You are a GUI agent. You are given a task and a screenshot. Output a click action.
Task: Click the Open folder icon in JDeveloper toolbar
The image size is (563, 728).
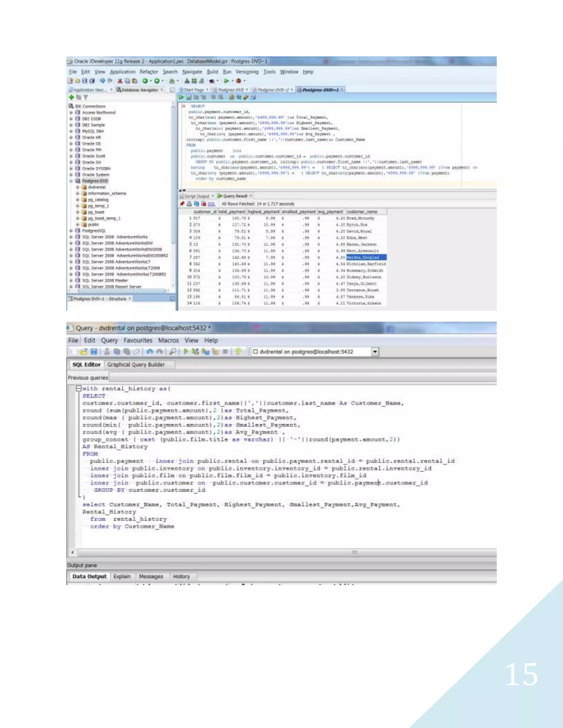(x=77, y=81)
